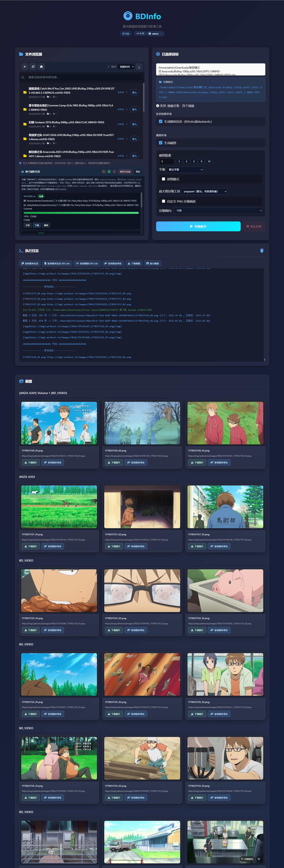The image size is (284, 868).
Task: Click the chevron arrow in the 夏令营的女孩们 row
Action: tap(127, 109)
